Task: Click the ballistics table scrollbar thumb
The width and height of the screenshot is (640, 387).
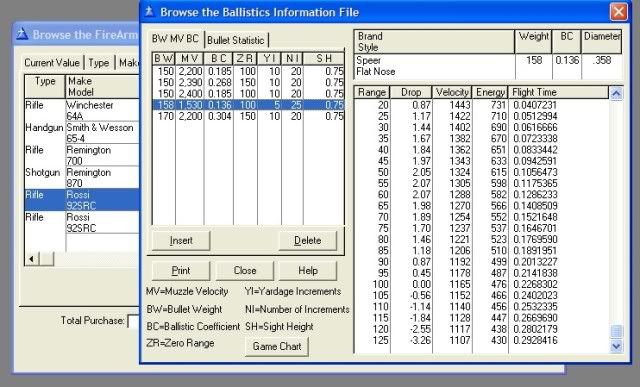Action: pos(616,331)
